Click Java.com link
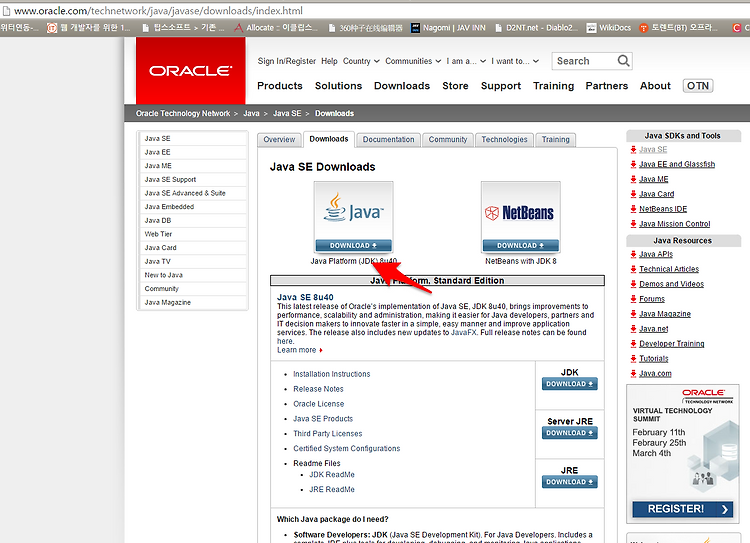Viewport: 750px width, 543px height. [x=655, y=374]
